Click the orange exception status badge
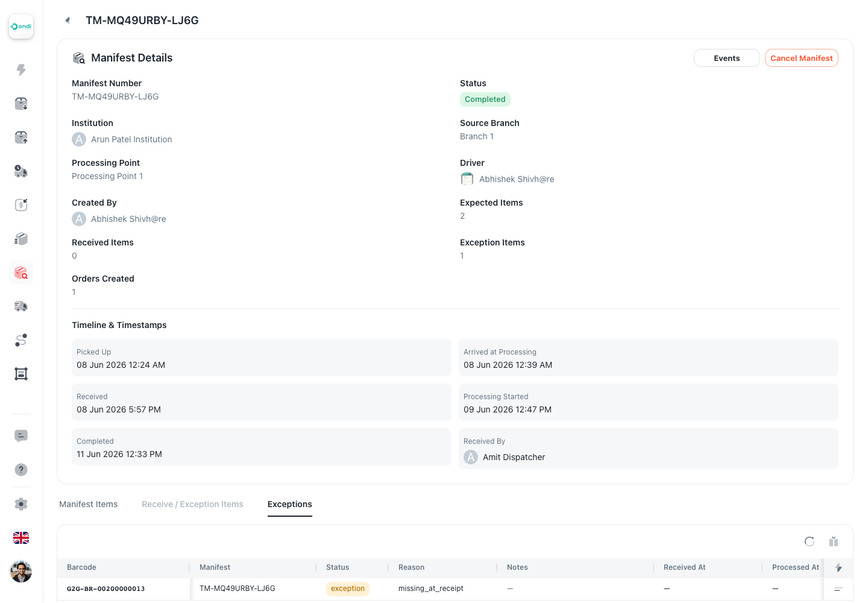868x603 pixels. click(348, 589)
